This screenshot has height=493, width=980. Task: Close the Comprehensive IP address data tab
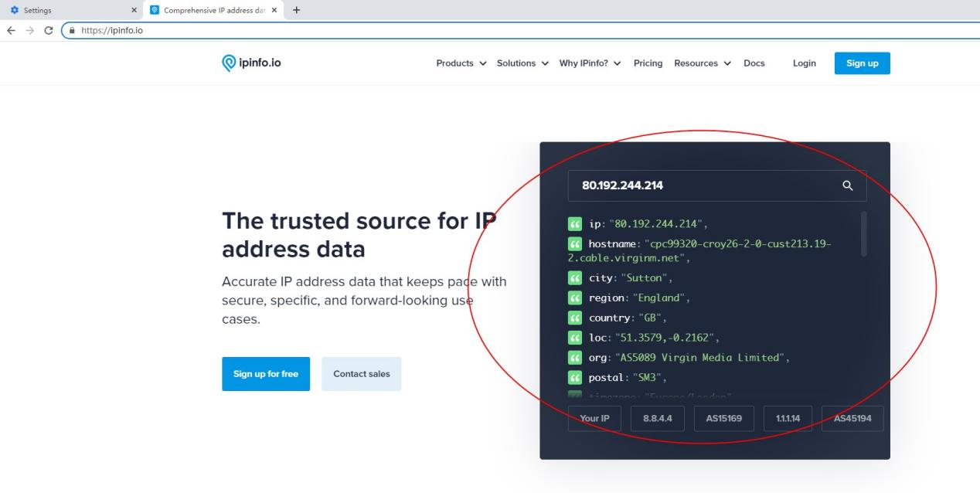point(274,10)
